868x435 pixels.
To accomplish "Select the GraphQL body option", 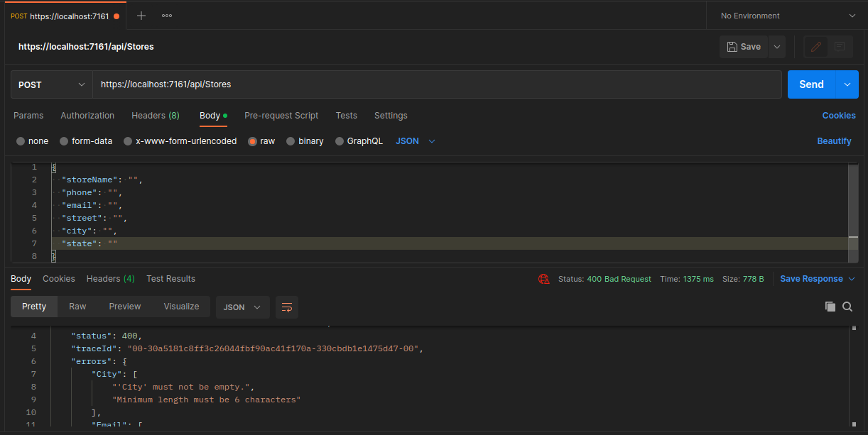I will point(359,141).
